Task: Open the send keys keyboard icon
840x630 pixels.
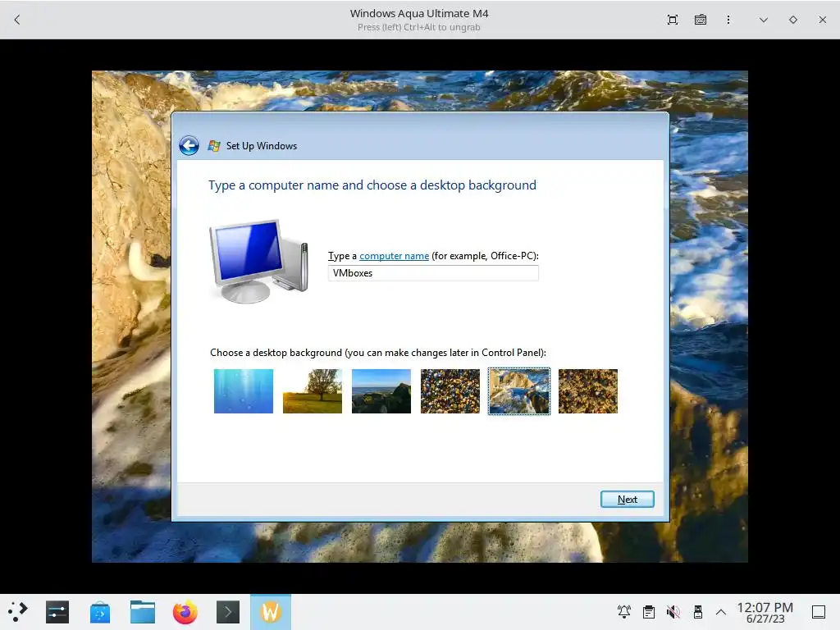Action: pyautogui.click(x=701, y=20)
